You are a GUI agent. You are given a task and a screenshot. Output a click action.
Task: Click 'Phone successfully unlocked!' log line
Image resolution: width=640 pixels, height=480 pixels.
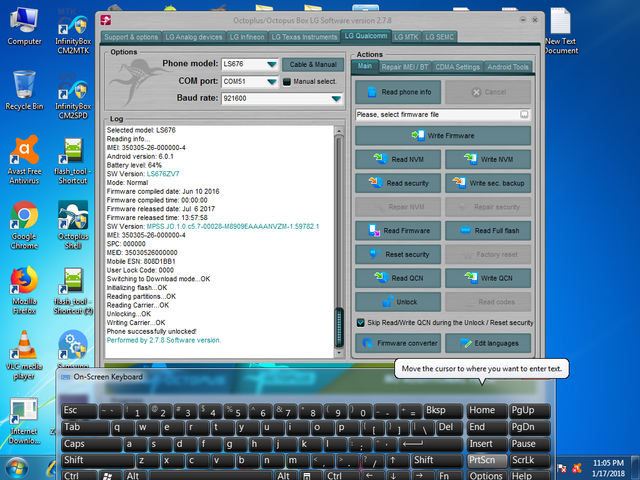(151, 331)
